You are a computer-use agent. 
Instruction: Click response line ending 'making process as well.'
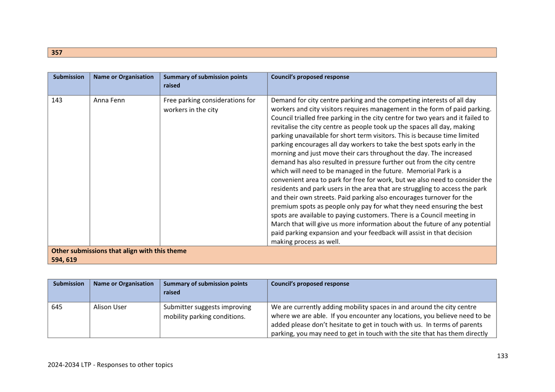pyautogui.click(x=306, y=242)
